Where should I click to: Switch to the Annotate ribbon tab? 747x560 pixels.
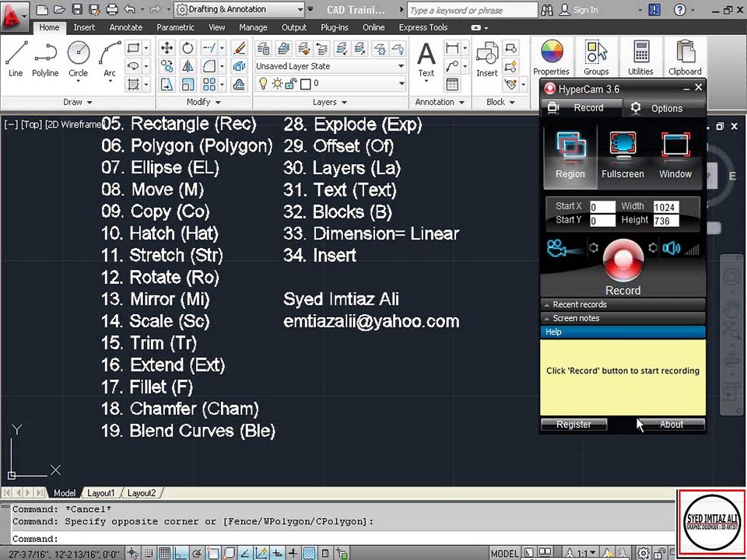pyautogui.click(x=126, y=28)
